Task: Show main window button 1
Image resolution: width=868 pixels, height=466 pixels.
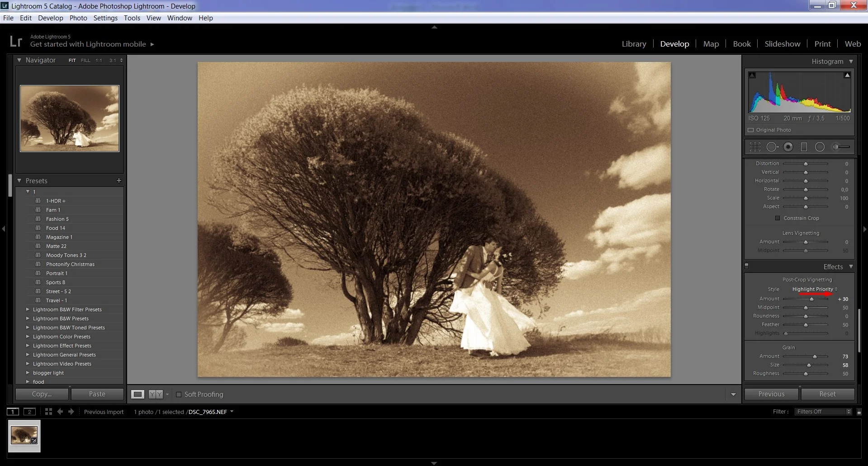Action: click(13, 411)
